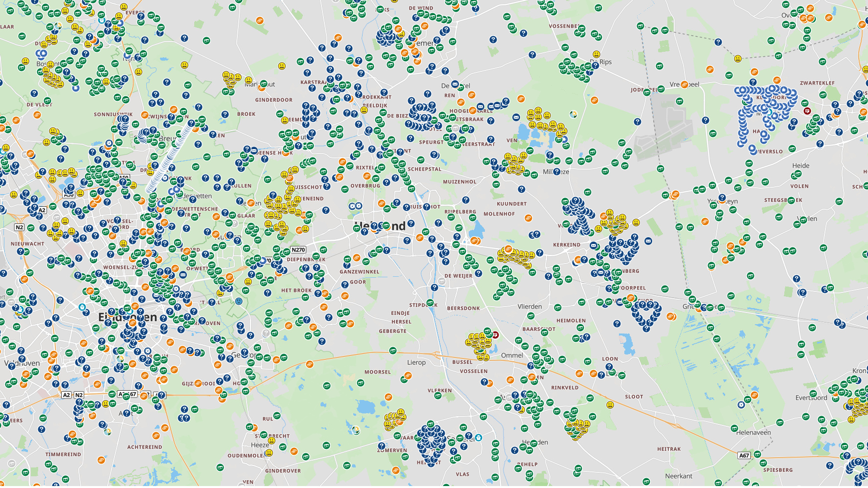Viewport: 868px width, 488px height.
Task: Open the orange multi-cache marker at Vredepeel
Action: pyautogui.click(x=685, y=85)
